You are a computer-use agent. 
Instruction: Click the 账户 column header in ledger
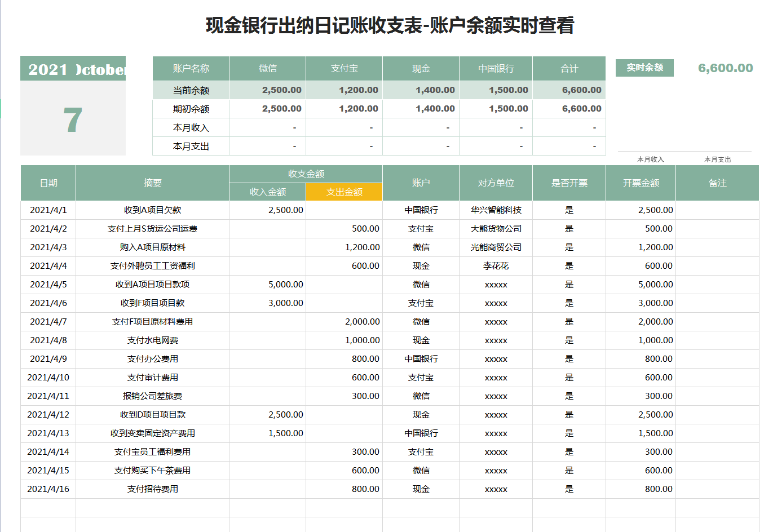tap(421, 183)
